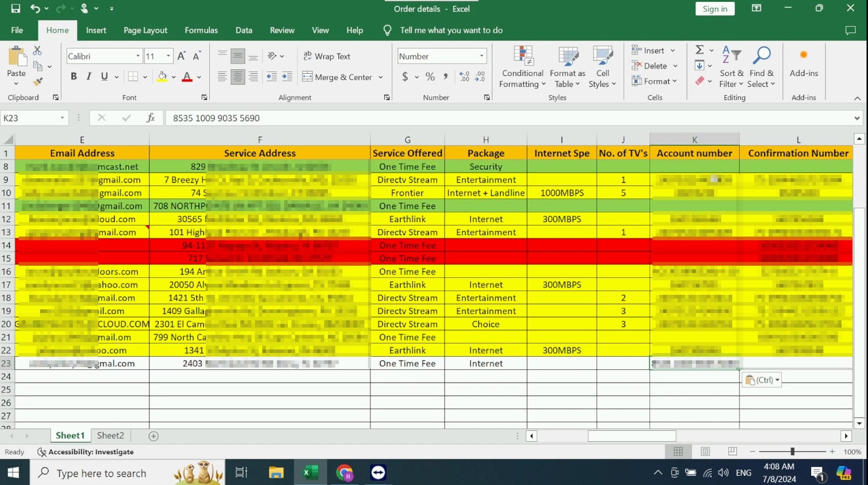
Task: Click Insert Function fx icon
Action: point(151,118)
